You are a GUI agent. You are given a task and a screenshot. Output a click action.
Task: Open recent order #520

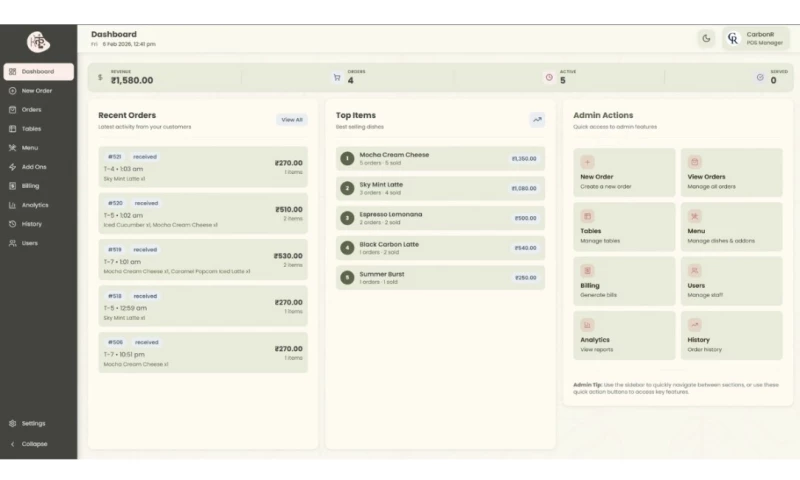tap(203, 213)
